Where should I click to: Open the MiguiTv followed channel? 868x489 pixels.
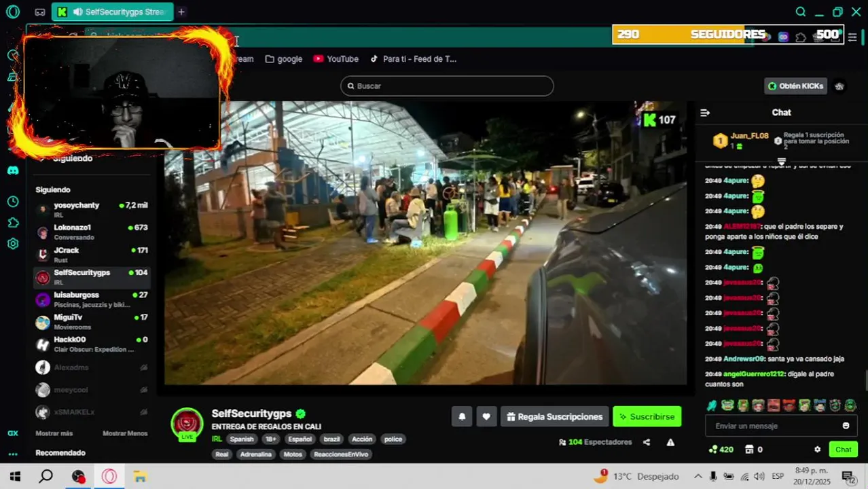tap(92, 321)
